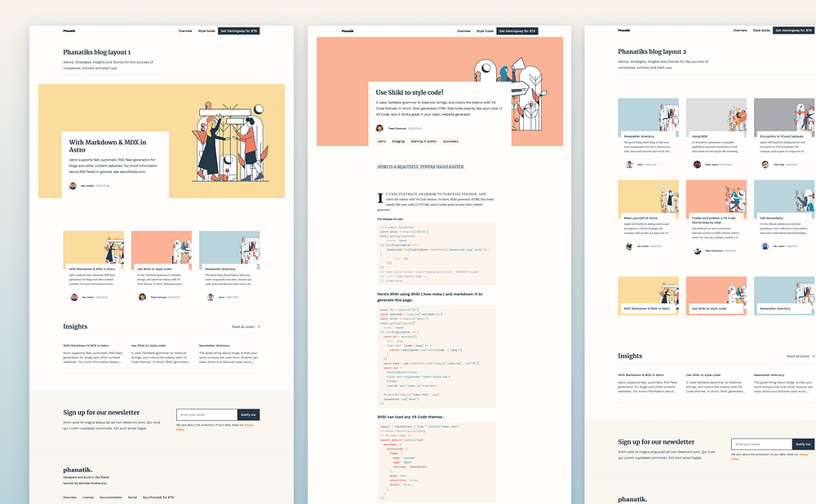Open Style Guide link in middle page header
Viewport: 816px width, 504px height.
(485, 31)
